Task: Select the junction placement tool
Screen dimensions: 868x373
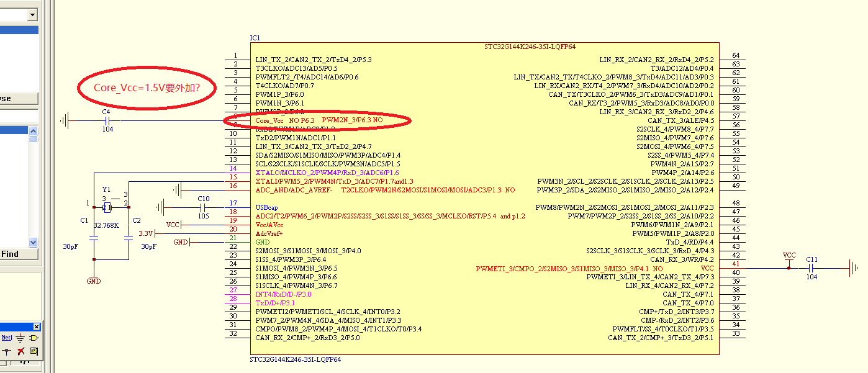Action: (6, 351)
